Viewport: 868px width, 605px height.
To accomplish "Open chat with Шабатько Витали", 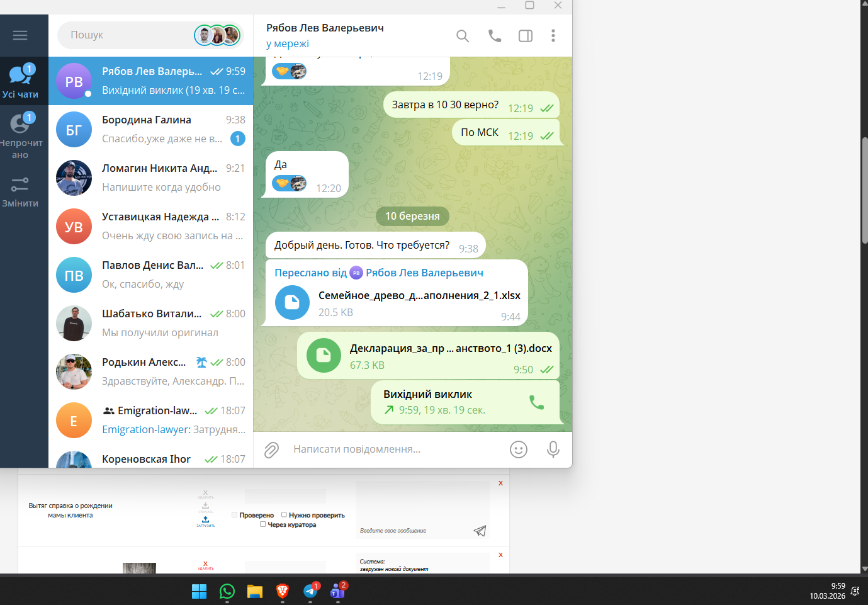I will click(x=151, y=324).
